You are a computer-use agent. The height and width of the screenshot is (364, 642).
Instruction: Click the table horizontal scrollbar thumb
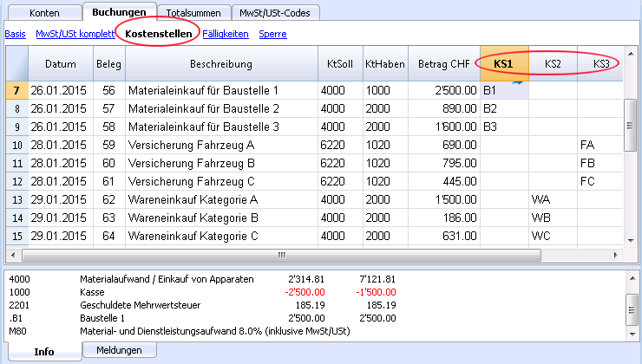282,255
